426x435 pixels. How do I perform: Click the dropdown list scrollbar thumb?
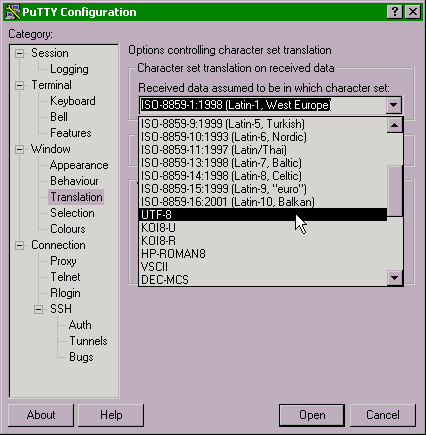click(395, 191)
